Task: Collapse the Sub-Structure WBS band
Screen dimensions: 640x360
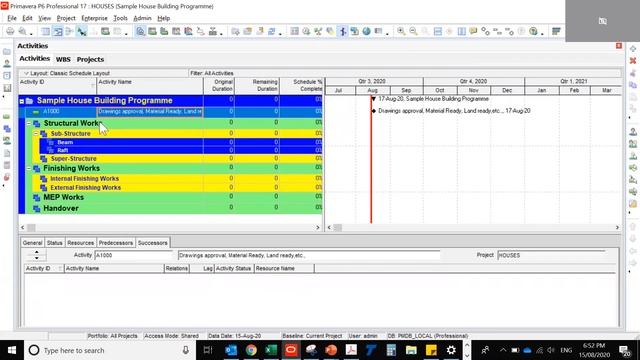Action: pos(36,133)
